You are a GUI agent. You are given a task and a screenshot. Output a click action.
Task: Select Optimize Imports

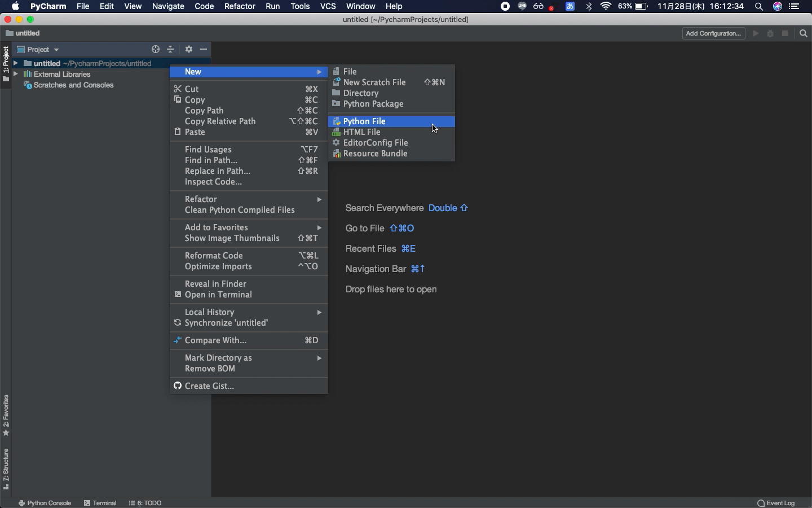point(249,266)
